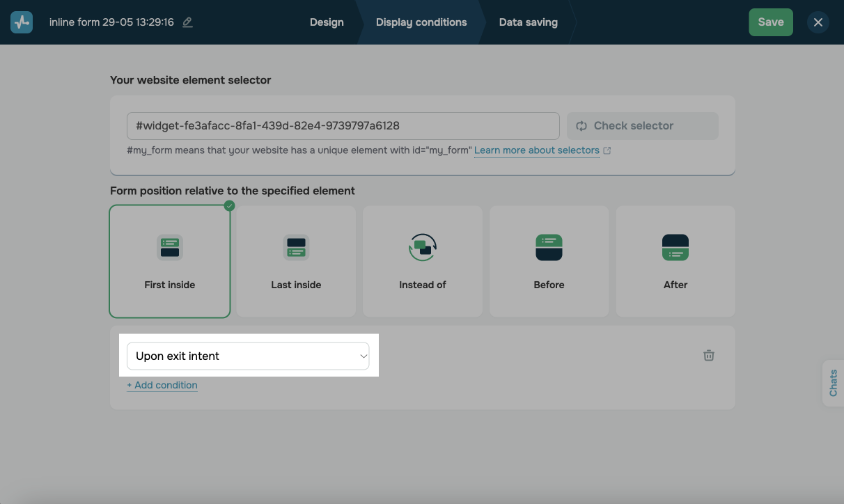Open the Display conditions tab
The width and height of the screenshot is (844, 504).
[x=421, y=22]
